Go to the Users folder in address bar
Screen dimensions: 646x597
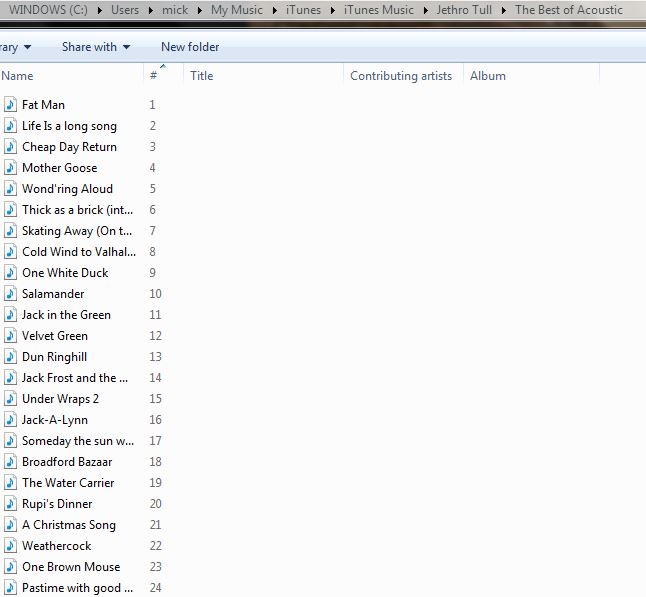point(125,10)
